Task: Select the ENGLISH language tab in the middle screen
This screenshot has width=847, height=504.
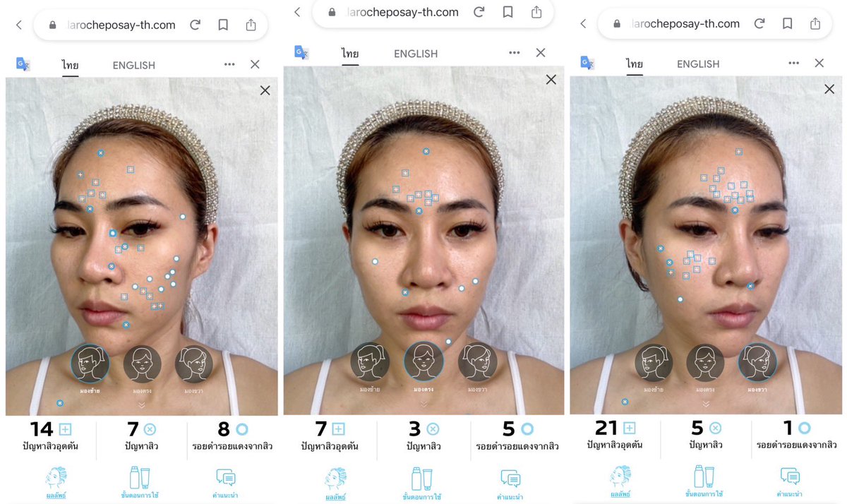Action: [x=416, y=54]
